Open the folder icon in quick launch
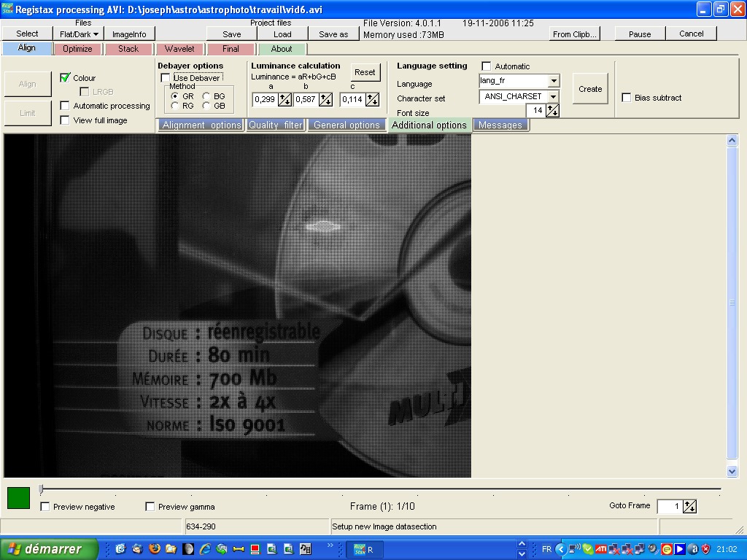The width and height of the screenshot is (747, 560). point(171,549)
